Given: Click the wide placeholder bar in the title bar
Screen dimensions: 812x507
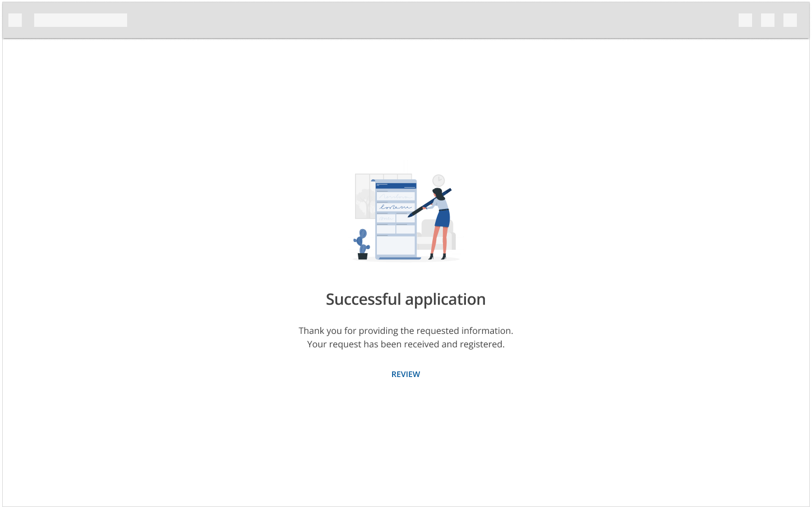Looking at the screenshot, I should pyautogui.click(x=81, y=20).
